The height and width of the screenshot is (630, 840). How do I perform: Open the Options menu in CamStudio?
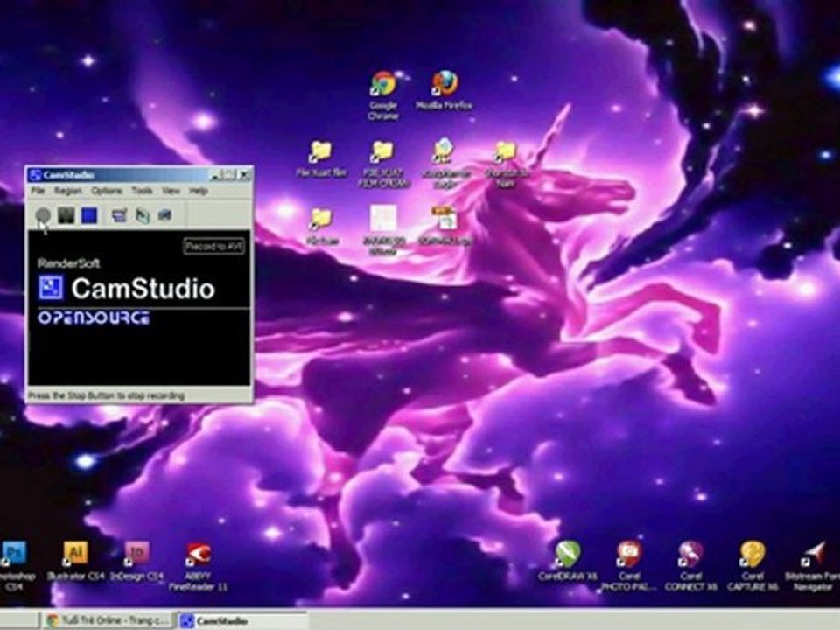tap(107, 191)
